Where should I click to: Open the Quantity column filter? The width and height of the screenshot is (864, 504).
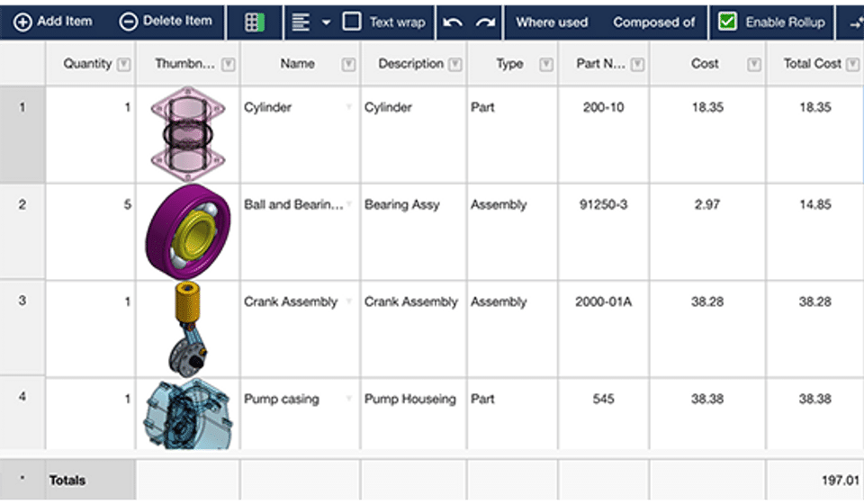[124, 65]
